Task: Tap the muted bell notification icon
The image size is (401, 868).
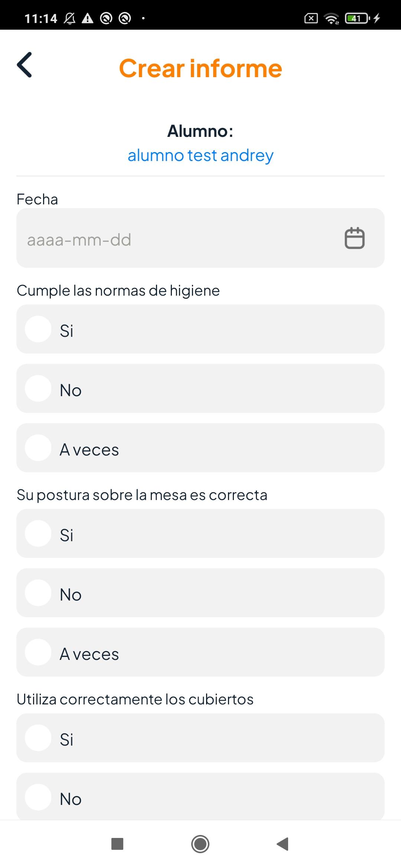Action: 69,18
